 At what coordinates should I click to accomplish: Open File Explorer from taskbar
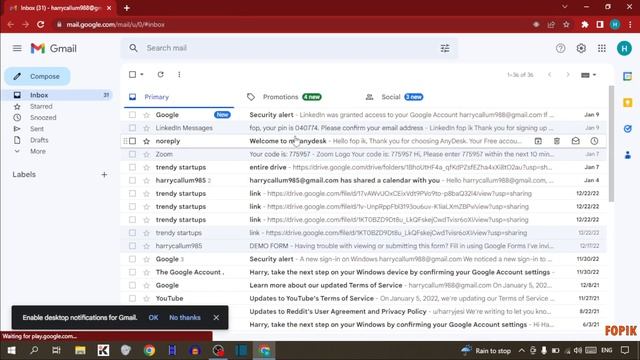click(x=80, y=351)
